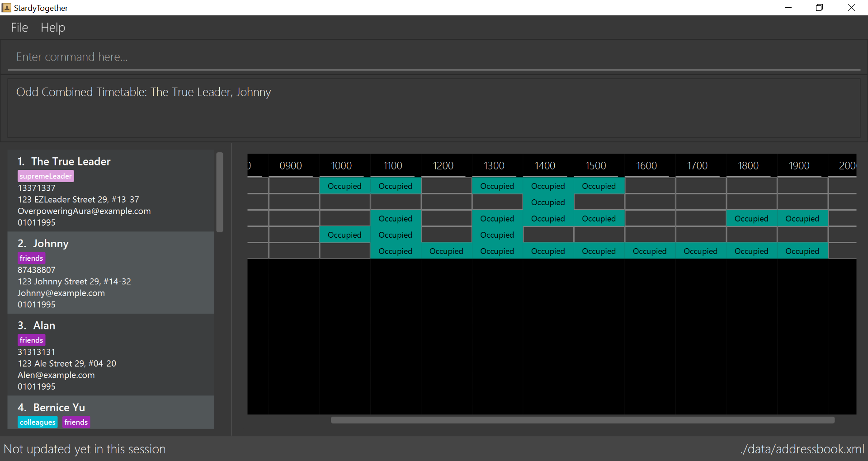Select the Johnny contact card
The width and height of the screenshot is (868, 461).
111,273
